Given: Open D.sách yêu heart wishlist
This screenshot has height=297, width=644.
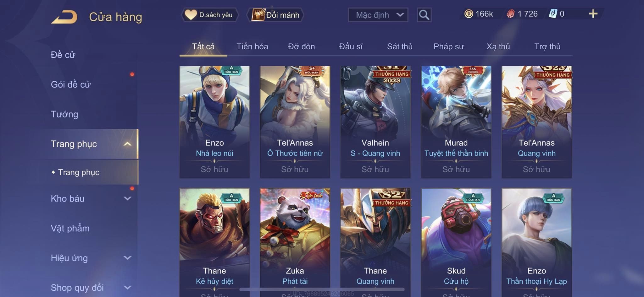Looking at the screenshot, I should pos(209,15).
